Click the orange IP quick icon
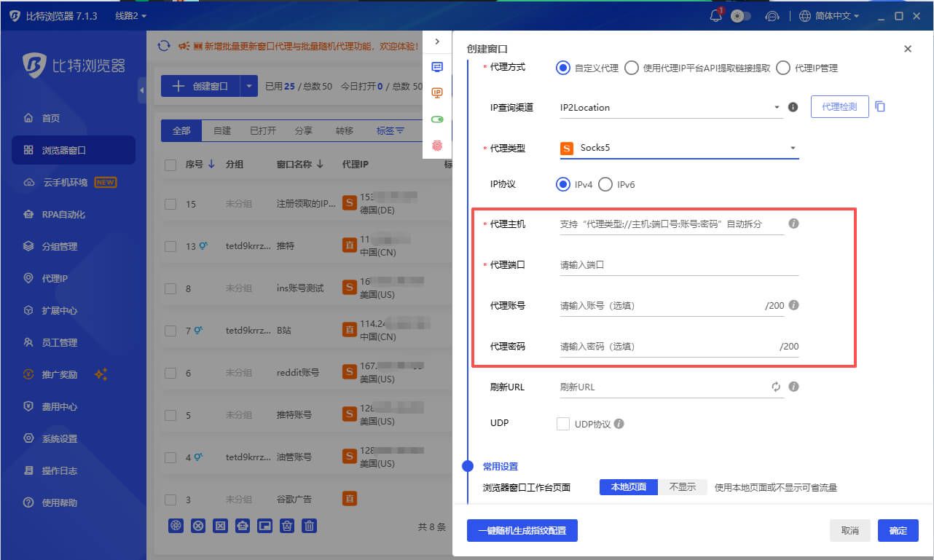 coord(437,92)
